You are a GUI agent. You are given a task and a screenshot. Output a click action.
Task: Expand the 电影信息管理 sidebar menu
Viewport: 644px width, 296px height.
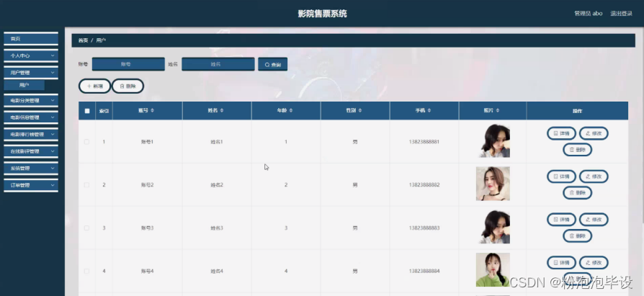click(31, 117)
